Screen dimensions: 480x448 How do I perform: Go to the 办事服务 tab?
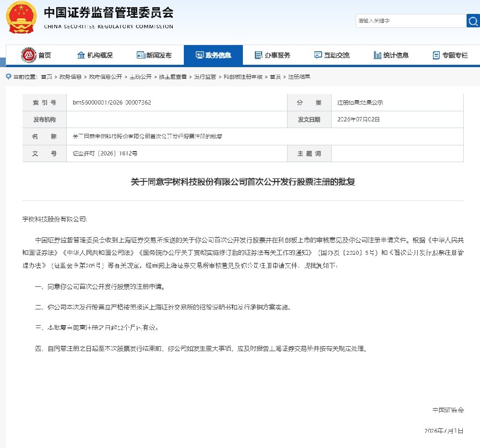(x=273, y=55)
